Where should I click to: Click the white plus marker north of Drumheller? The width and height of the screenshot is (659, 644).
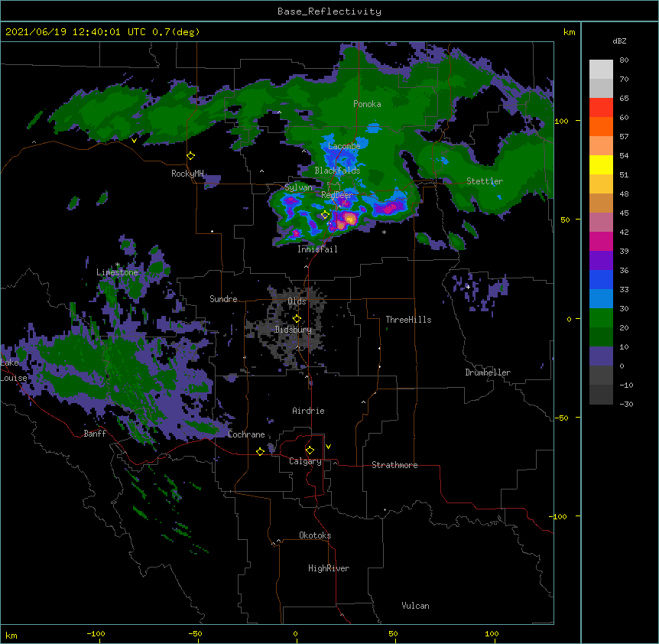click(468, 287)
